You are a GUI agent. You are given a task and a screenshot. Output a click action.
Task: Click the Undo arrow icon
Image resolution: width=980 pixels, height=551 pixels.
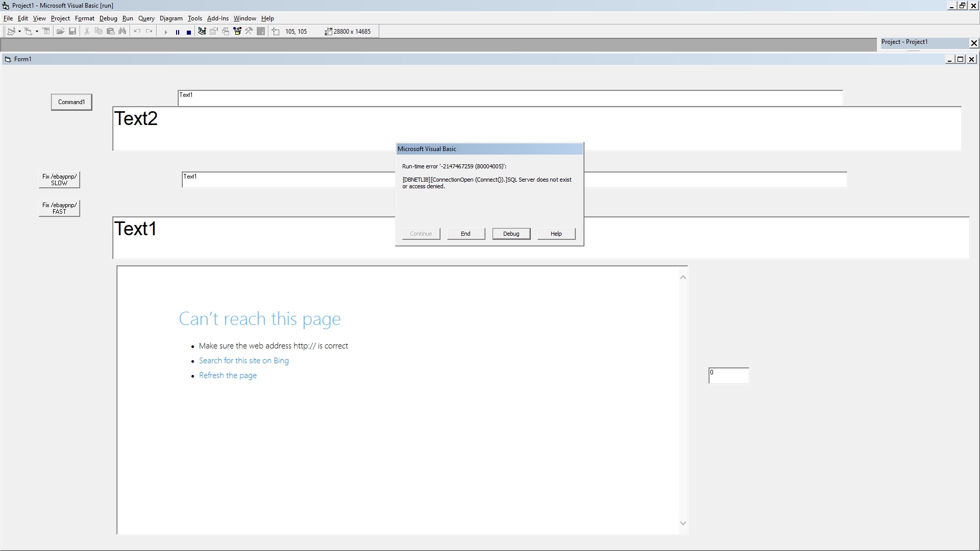tap(137, 31)
